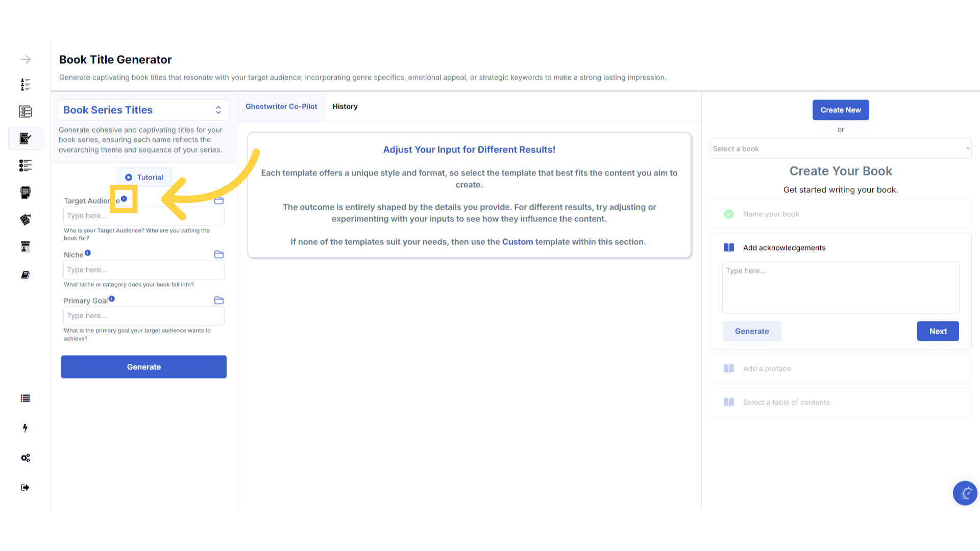
Task: Click the acknowledgements text area
Action: point(840,287)
